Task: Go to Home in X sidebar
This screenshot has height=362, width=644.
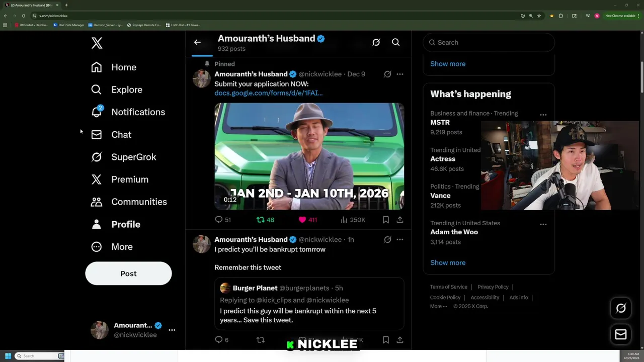Action: click(x=114, y=67)
